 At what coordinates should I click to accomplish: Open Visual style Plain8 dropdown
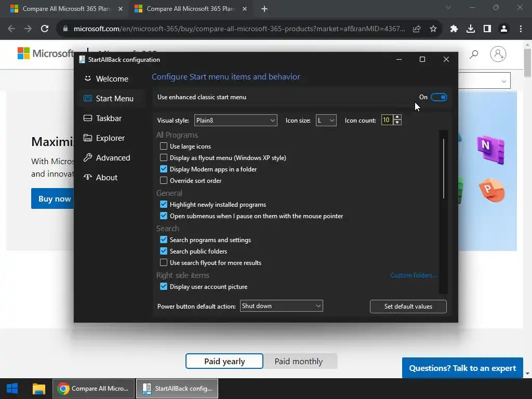235,121
